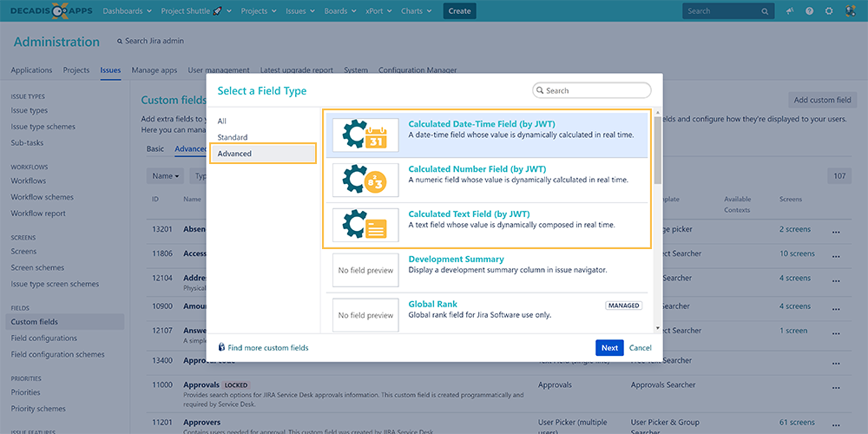Open Field configuration schemes in sidebar
Screen dimensions: 868x434
tap(58, 354)
